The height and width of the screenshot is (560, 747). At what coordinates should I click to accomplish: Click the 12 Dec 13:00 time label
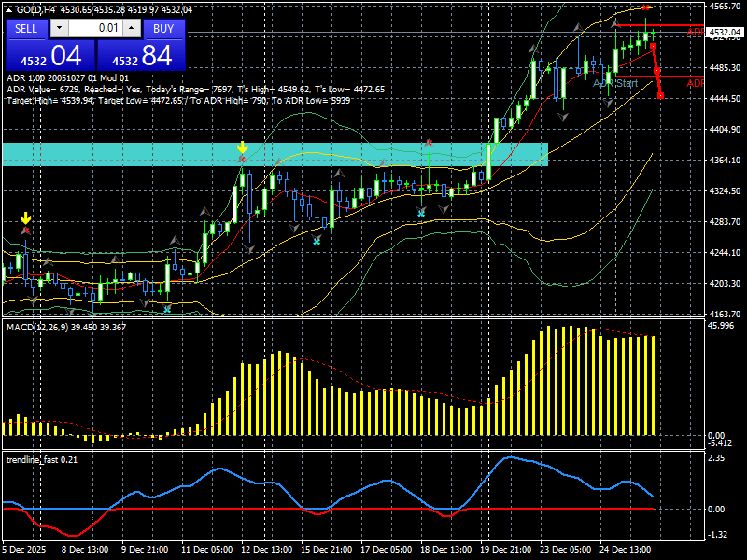click(x=266, y=549)
